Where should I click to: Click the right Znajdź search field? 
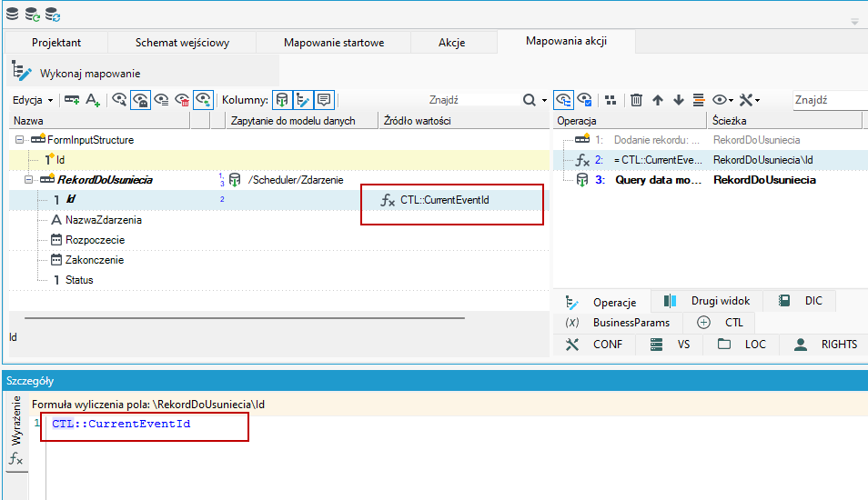(x=831, y=100)
